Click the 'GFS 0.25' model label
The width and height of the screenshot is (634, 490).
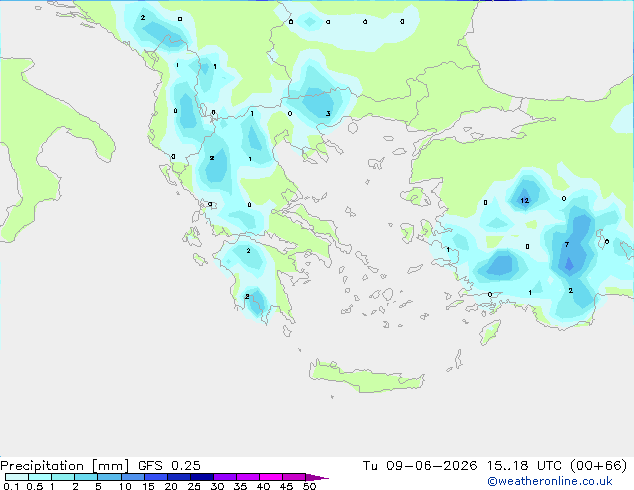[x=169, y=466]
